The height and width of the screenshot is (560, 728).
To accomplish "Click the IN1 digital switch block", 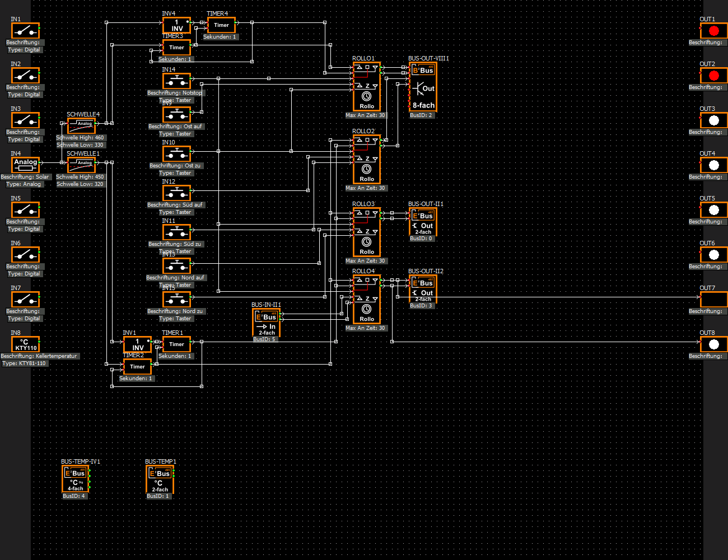I will pyautogui.click(x=25, y=30).
